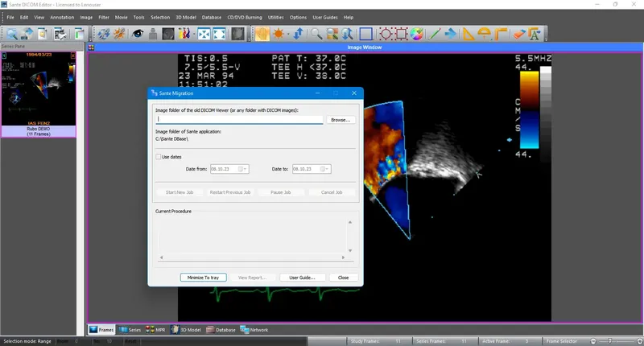Pick the green line drawing tool

pyautogui.click(x=434, y=34)
